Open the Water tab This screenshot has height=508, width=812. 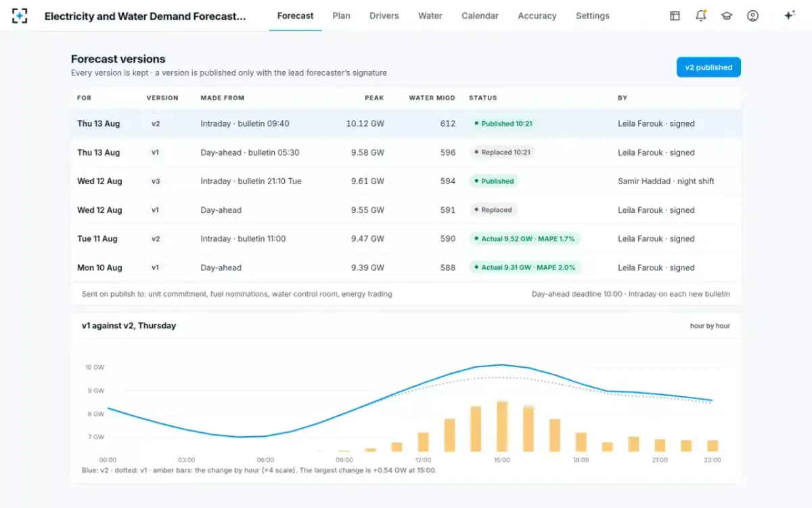(430, 16)
